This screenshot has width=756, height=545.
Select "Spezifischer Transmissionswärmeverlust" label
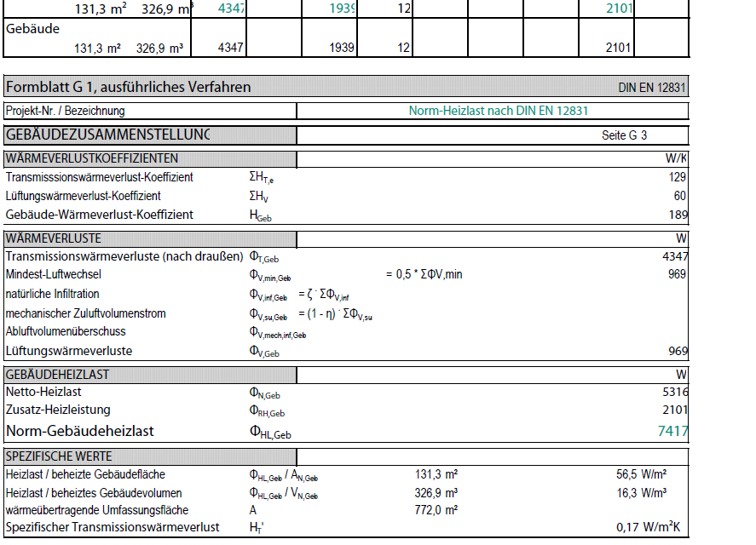point(113,527)
